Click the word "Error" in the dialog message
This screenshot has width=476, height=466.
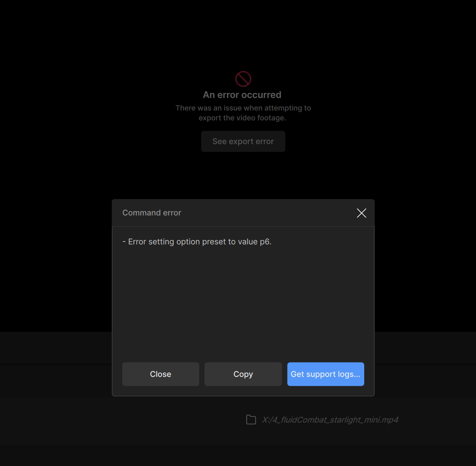tap(137, 242)
